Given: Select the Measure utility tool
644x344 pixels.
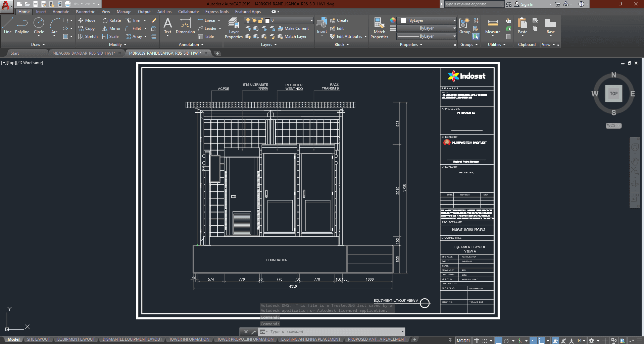Looking at the screenshot, I should [x=493, y=26].
